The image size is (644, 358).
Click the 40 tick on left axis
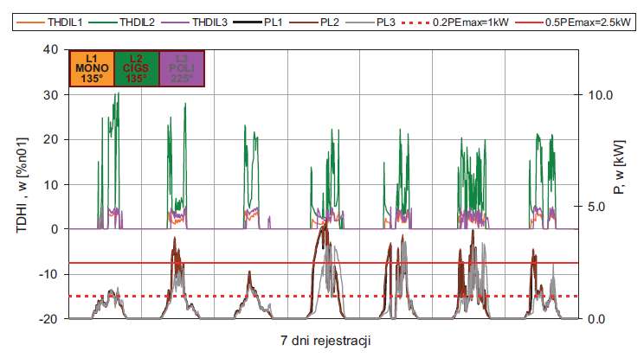click(x=49, y=49)
